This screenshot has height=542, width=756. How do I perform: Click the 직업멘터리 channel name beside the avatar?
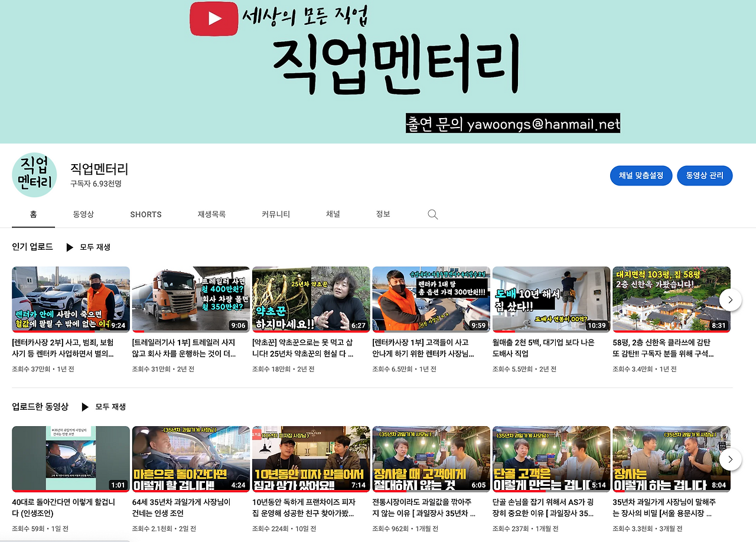point(99,169)
